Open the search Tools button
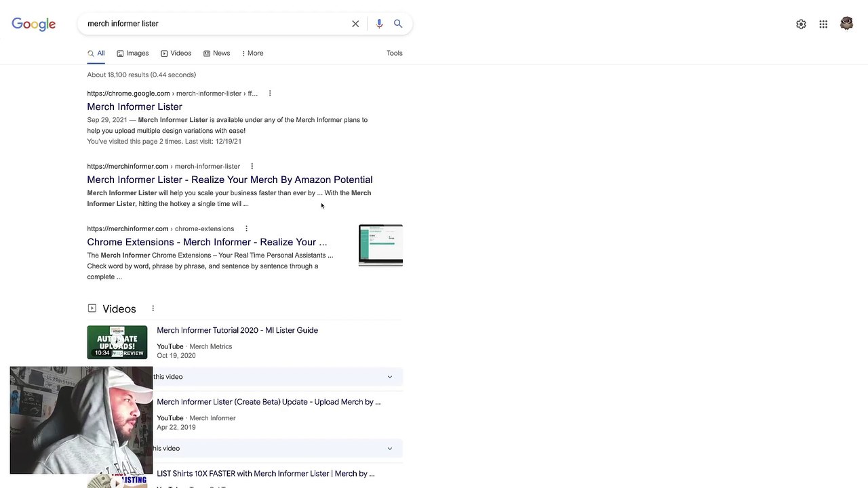Screen dimensions: 868x488 point(395,53)
